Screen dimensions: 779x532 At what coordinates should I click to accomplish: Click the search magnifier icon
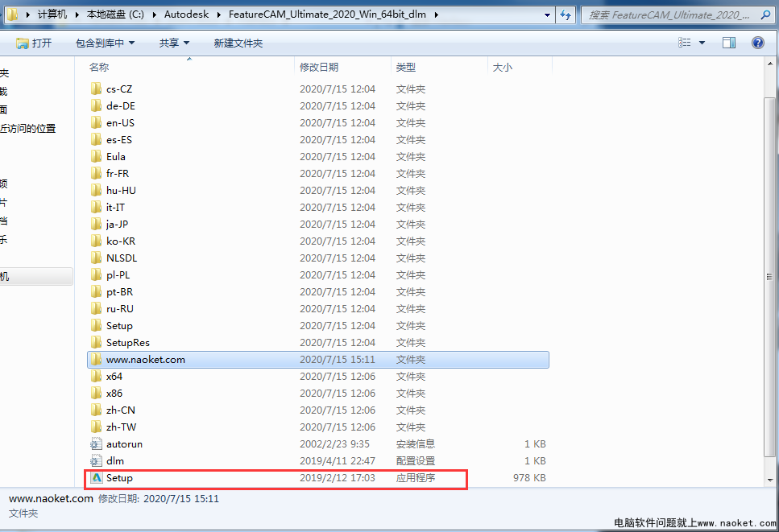click(765, 14)
